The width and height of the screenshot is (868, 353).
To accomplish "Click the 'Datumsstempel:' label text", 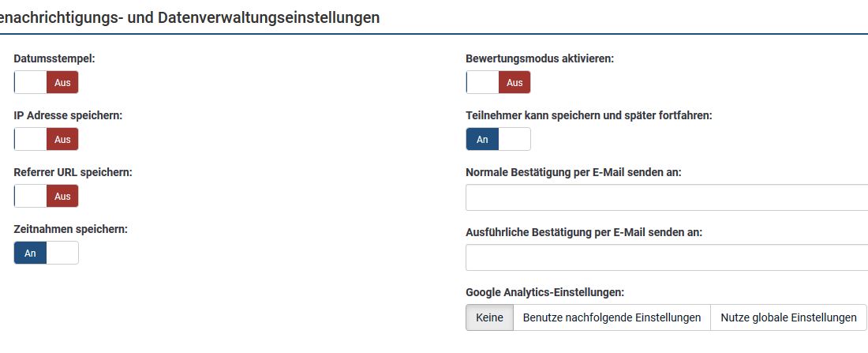I will 54,58.
